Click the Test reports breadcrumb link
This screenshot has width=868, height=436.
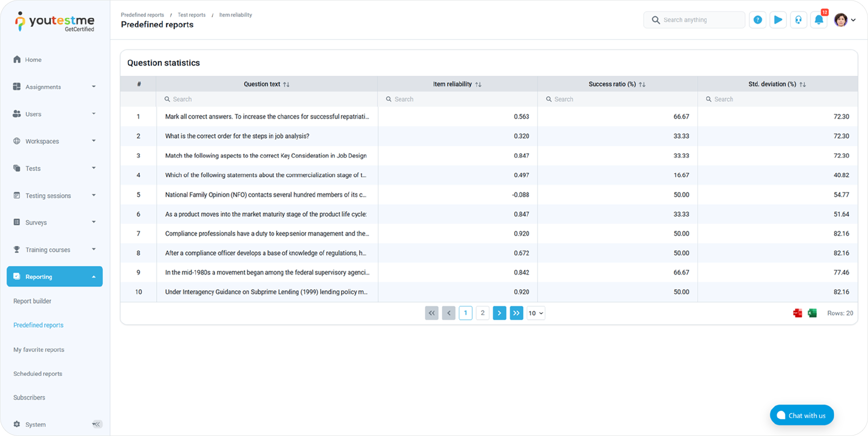(x=192, y=15)
